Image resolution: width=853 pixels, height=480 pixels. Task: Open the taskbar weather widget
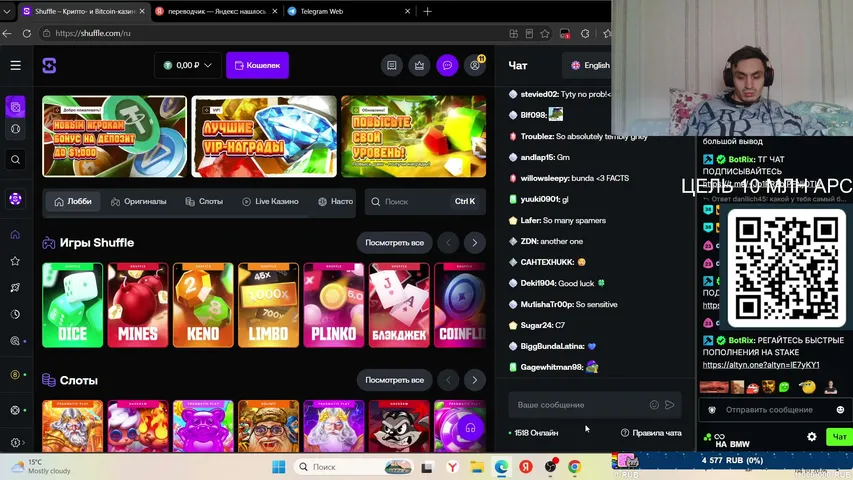[41, 466]
